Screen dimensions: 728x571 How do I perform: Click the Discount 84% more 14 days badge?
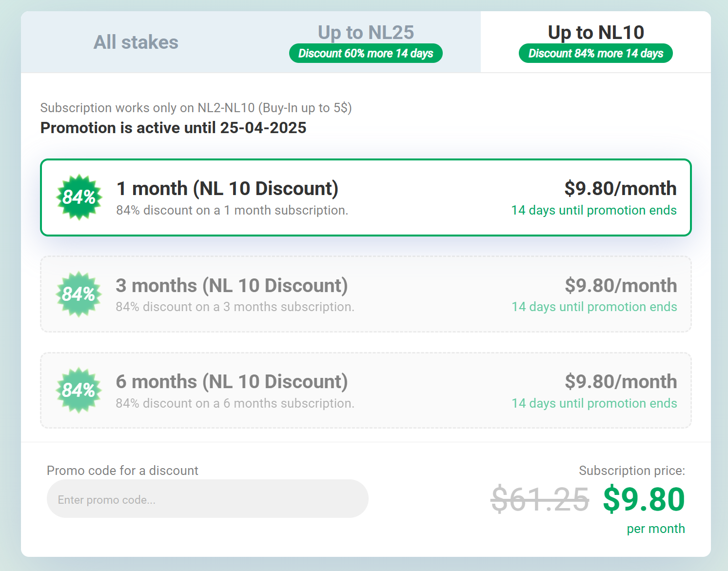[x=596, y=53]
